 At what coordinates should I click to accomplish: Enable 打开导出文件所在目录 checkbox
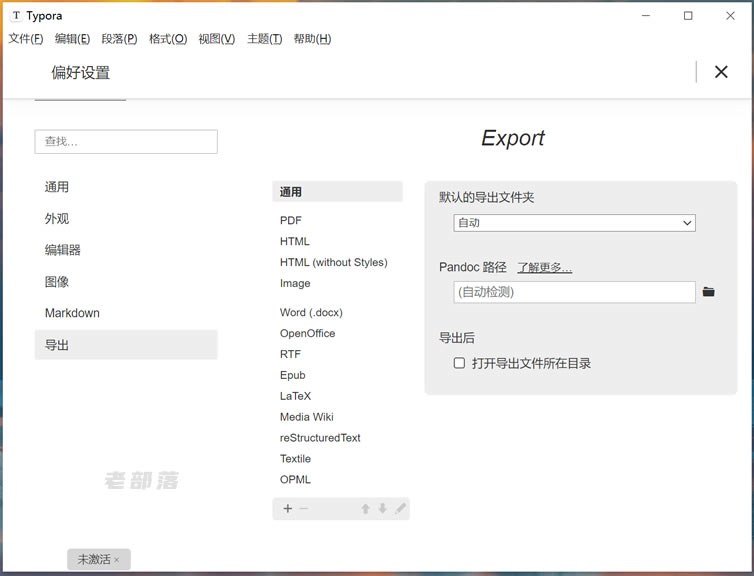[x=459, y=363]
